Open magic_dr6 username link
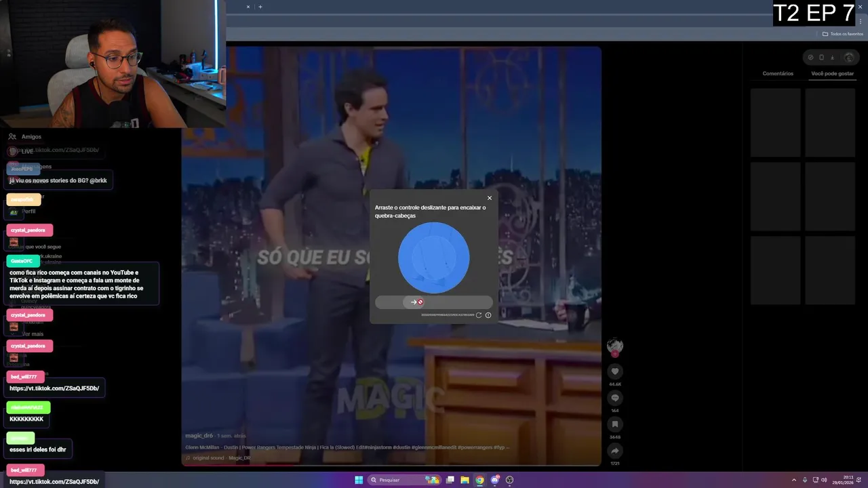This screenshot has height=488, width=868. click(199, 436)
